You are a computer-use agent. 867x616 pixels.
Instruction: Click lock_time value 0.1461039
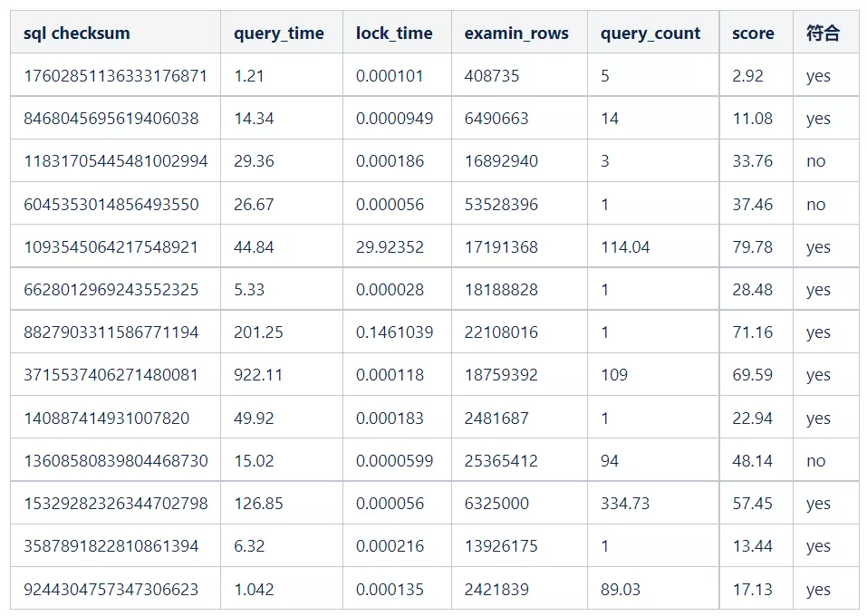(x=394, y=332)
